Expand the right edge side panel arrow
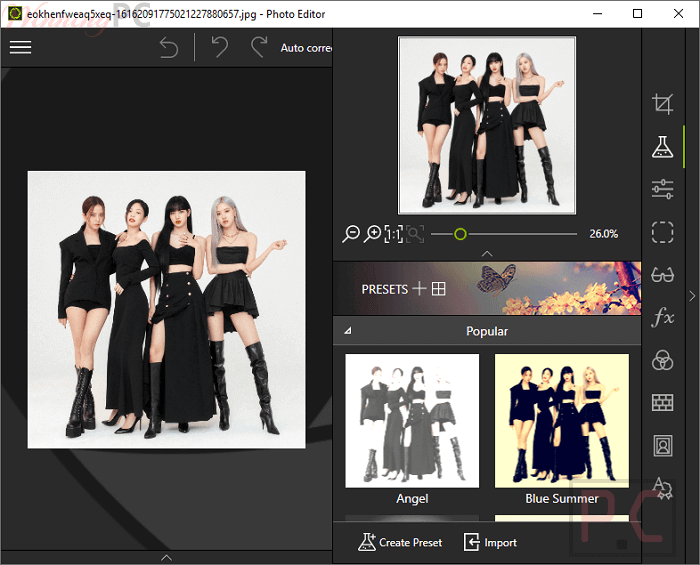This screenshot has width=700, height=565. (x=691, y=296)
